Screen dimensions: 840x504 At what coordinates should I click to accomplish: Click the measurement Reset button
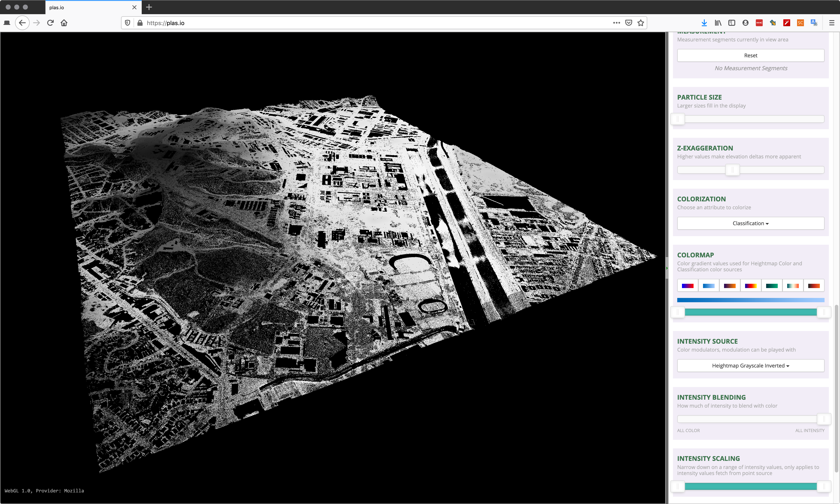click(750, 55)
